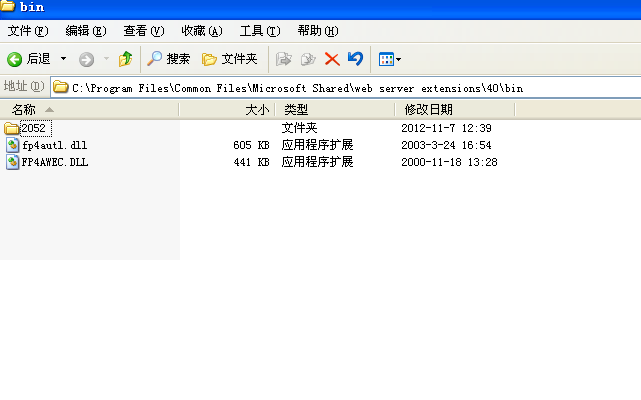Open the Forward history dropdown arrow
The image size is (641, 400).
pyautogui.click(x=106, y=59)
